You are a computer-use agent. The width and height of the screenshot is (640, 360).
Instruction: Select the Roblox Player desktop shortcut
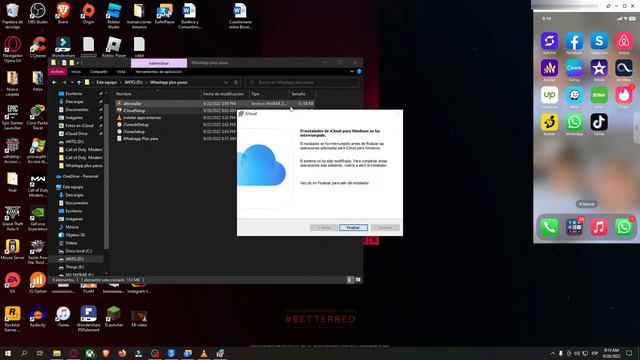(x=113, y=47)
